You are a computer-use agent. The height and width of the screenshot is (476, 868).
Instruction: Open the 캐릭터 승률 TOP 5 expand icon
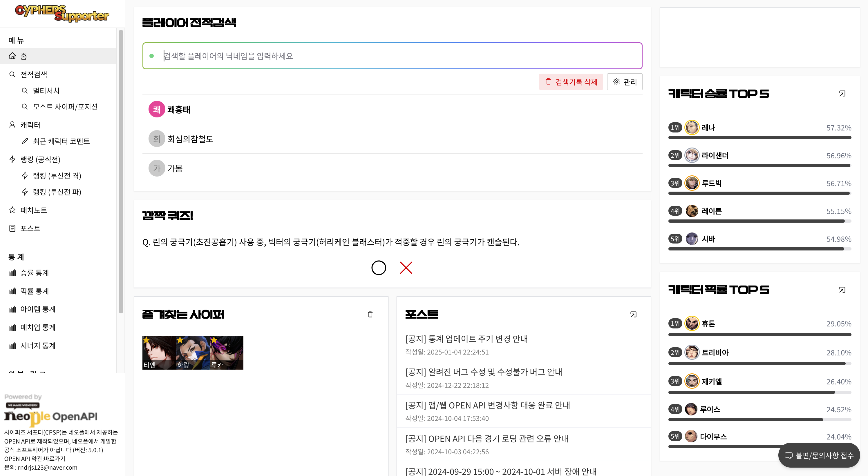coord(842,94)
